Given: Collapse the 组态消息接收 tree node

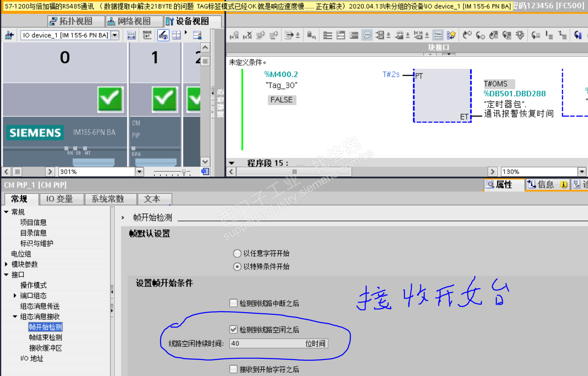Looking at the screenshot, I should tap(15, 317).
